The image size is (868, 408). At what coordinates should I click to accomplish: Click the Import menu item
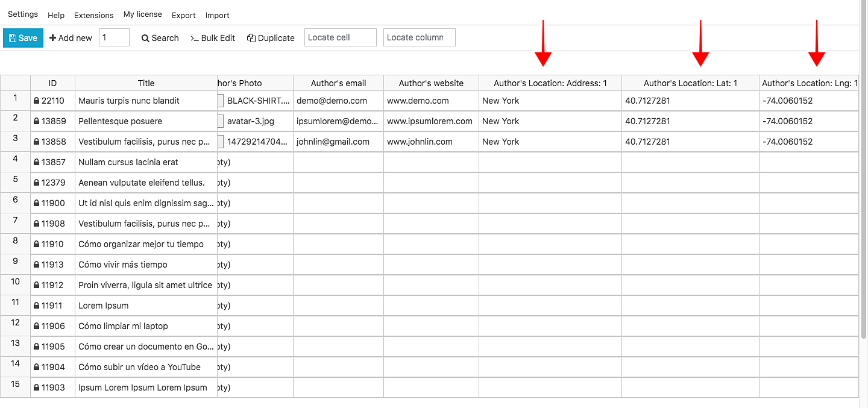point(217,15)
